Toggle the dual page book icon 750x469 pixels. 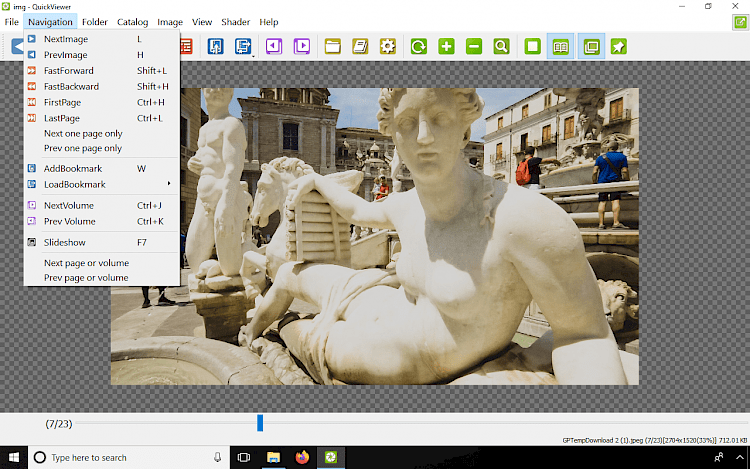561,46
